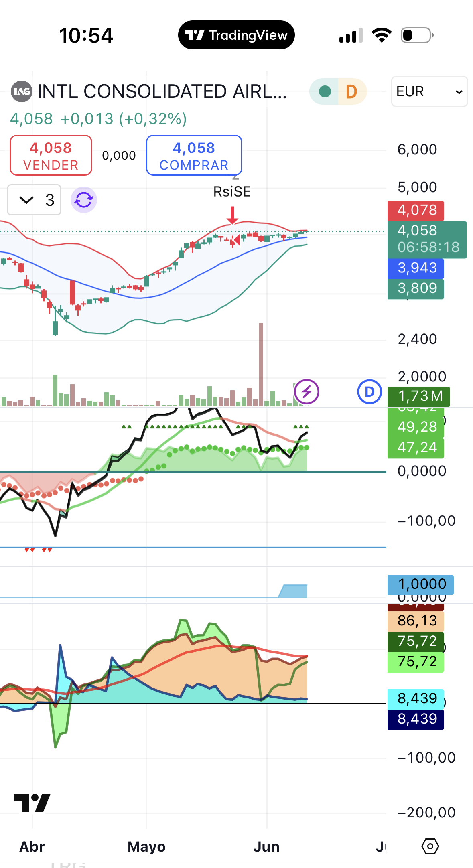Open the EUR currency dropdown
Image resolution: width=473 pixels, height=868 pixels.
(x=429, y=91)
